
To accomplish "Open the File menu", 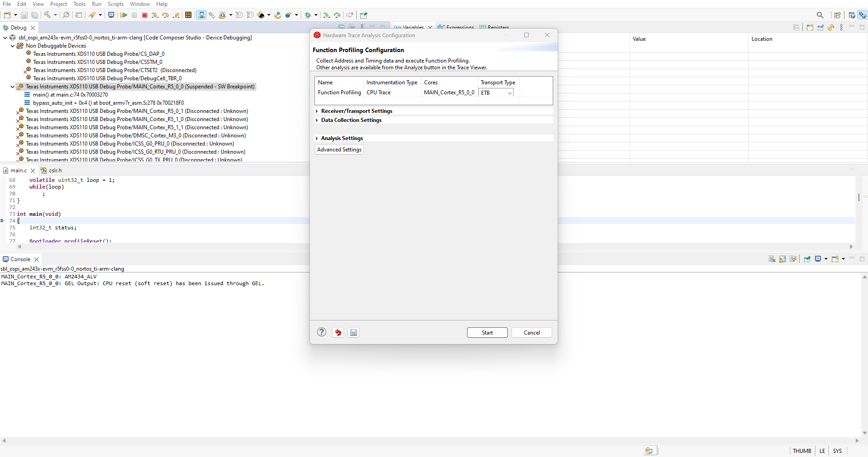I will [7, 4].
